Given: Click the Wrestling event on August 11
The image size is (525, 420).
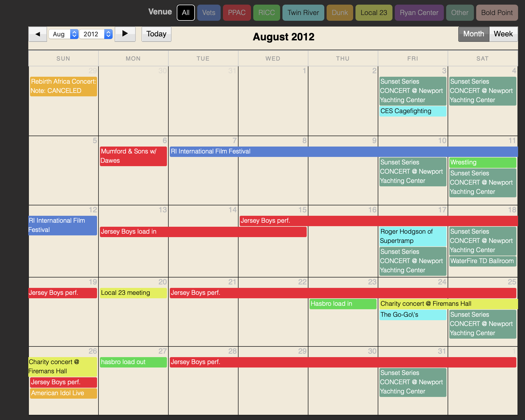Looking at the screenshot, I should pos(482,162).
